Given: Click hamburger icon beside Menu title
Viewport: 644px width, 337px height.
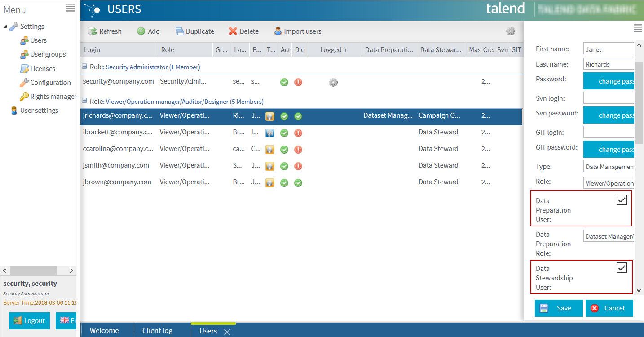Looking at the screenshot, I should 71,8.
